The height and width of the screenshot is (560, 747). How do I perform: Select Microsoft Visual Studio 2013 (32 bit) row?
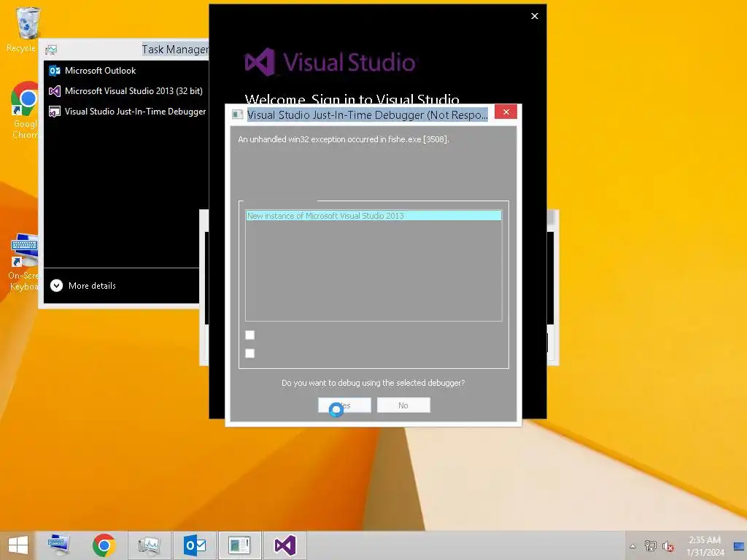[126, 91]
